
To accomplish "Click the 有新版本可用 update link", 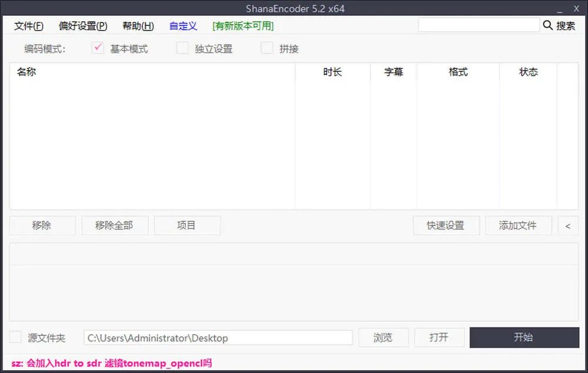I will pyautogui.click(x=243, y=26).
